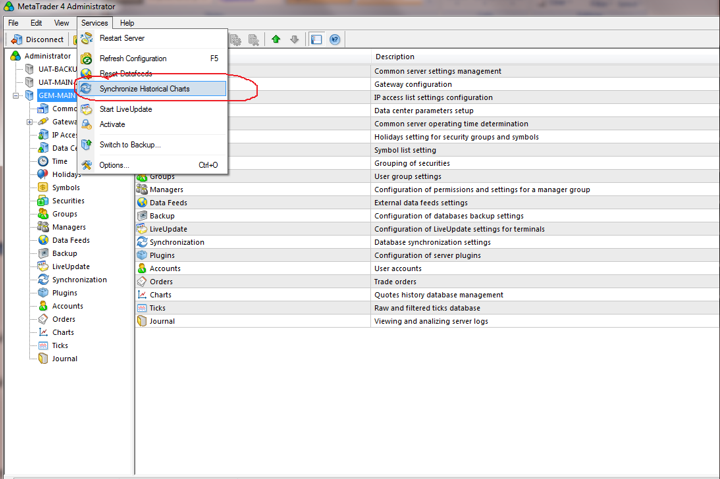Click the Data Feeds icon in list
Screen dimensions: 720x479
(x=142, y=203)
